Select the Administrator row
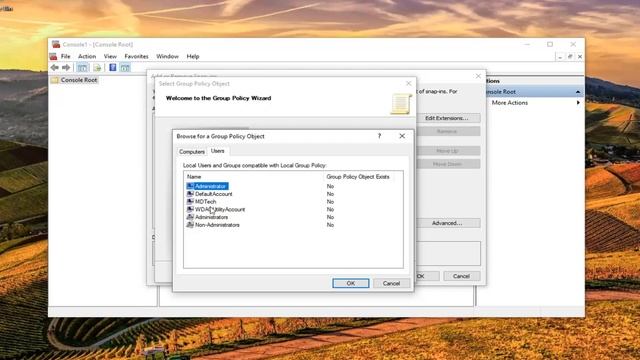The height and width of the screenshot is (360, 640). click(x=293, y=186)
